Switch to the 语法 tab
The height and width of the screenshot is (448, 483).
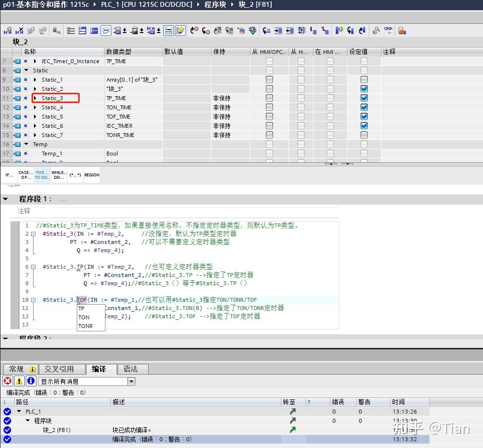(132, 369)
